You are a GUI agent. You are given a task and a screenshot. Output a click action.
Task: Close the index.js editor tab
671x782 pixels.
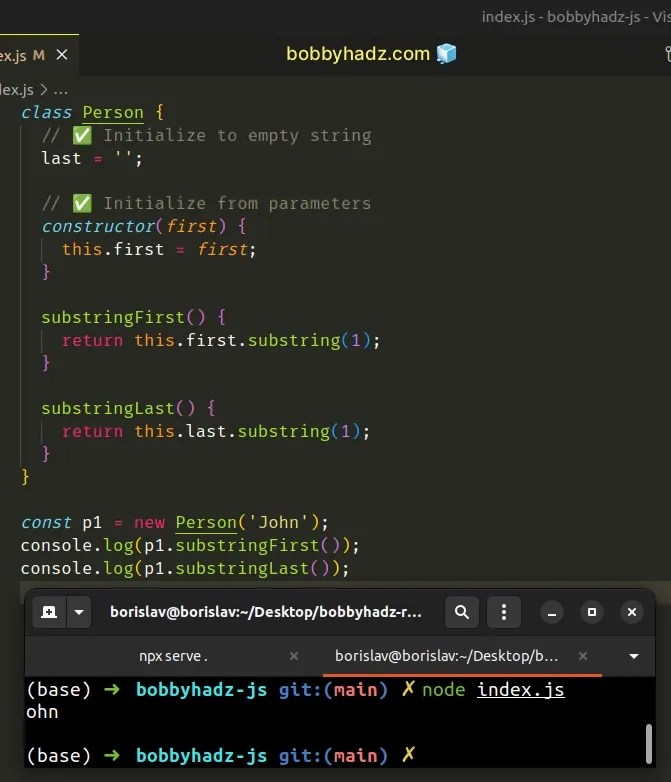pyautogui.click(x=62, y=54)
